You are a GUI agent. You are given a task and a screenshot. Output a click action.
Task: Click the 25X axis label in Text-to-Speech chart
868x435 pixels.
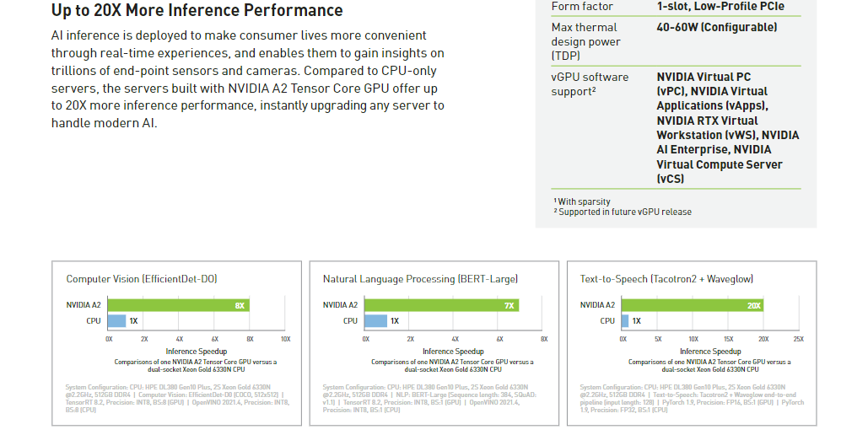point(798,339)
